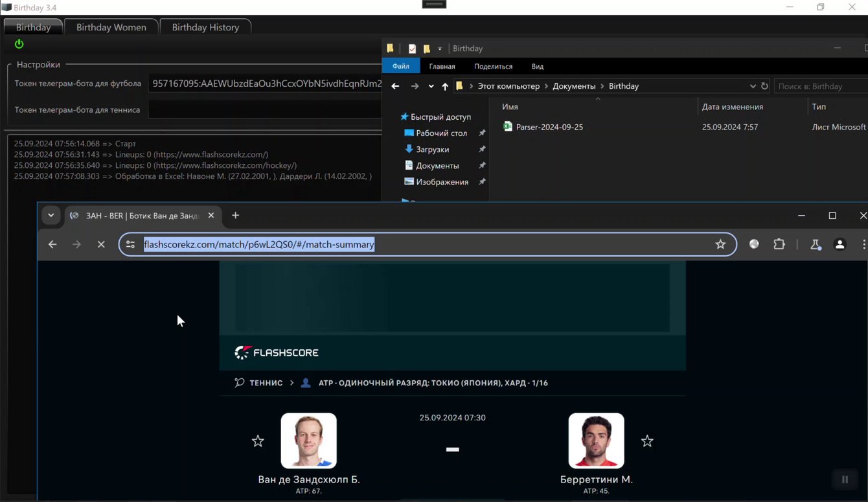The height and width of the screenshot is (502, 868).
Task: Open a new Chrome tab
Action: (x=235, y=215)
